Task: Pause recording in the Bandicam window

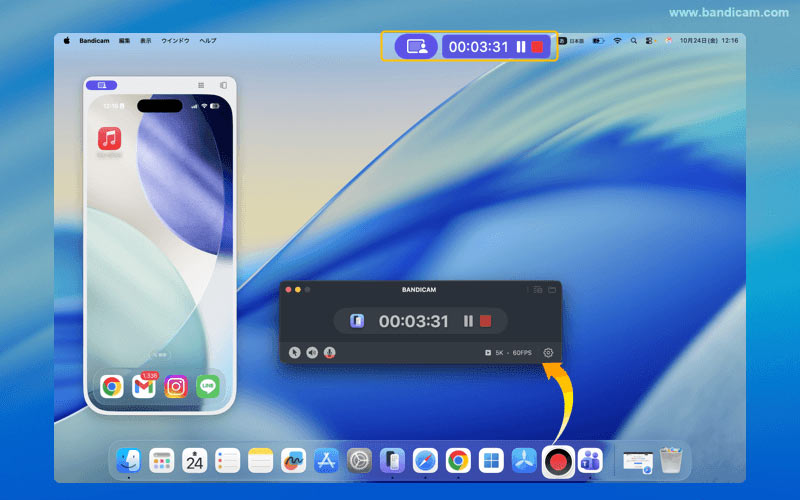Action: 468,321
